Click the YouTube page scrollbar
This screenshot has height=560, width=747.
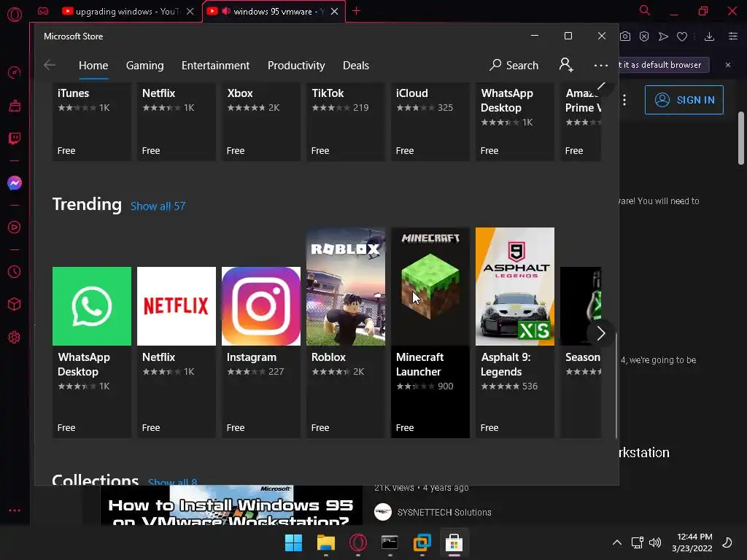click(x=741, y=138)
